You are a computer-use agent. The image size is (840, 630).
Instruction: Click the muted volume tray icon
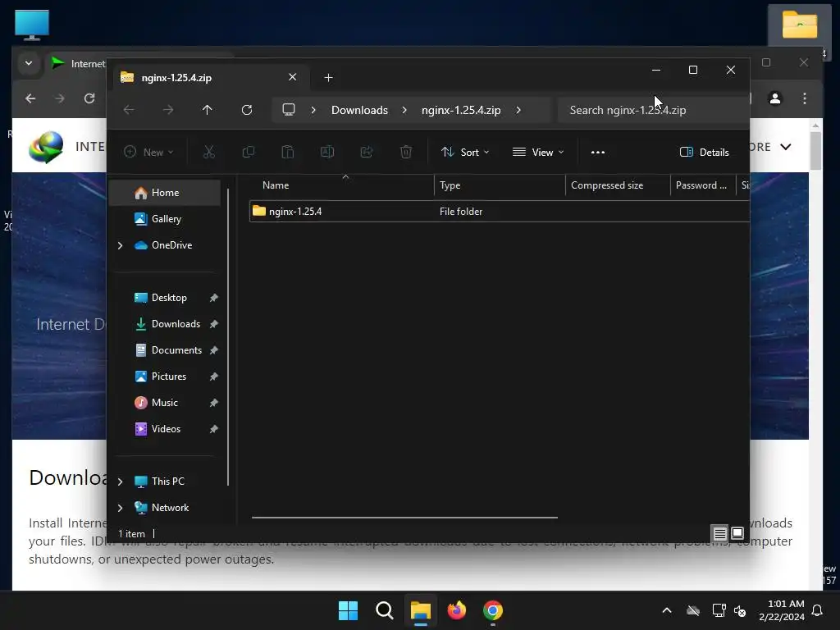point(740,610)
